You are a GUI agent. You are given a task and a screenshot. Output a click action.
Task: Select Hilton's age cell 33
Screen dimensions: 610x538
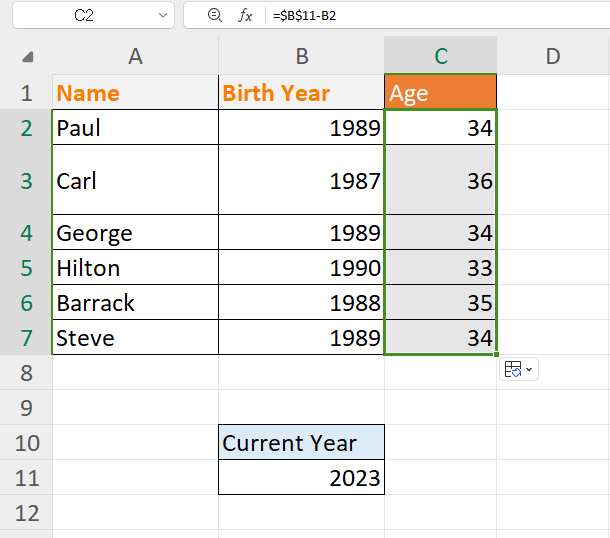coord(440,267)
